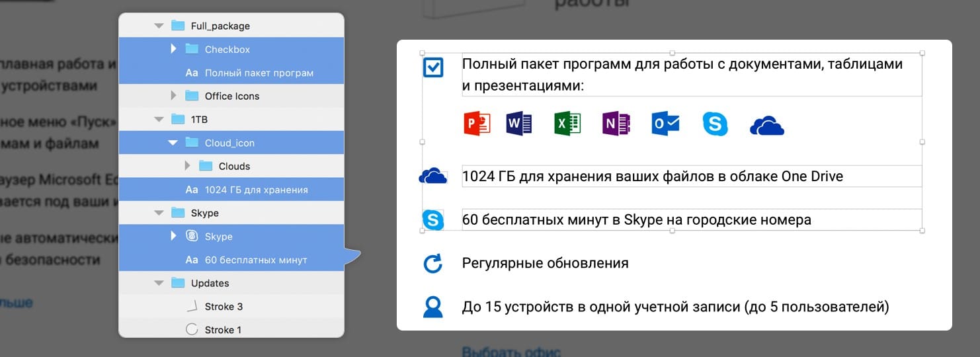
Task: Select the Skype icon beside 60 бесплатных минут
Action: click(433, 219)
